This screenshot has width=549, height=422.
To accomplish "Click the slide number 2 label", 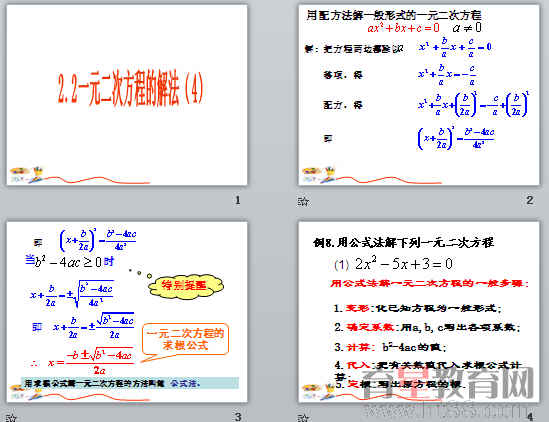I will point(530,200).
